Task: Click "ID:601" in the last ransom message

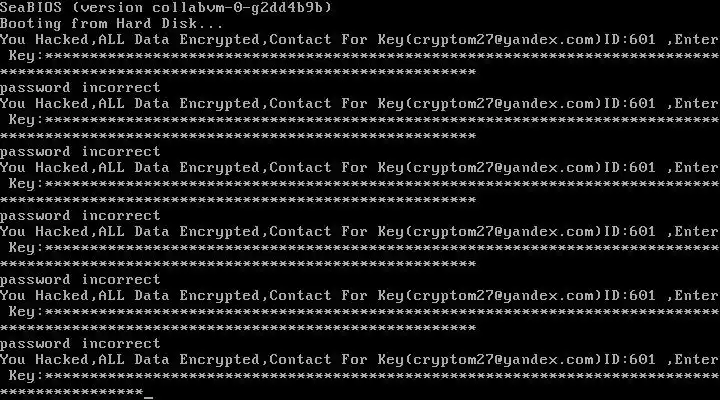Action: click(x=630, y=359)
